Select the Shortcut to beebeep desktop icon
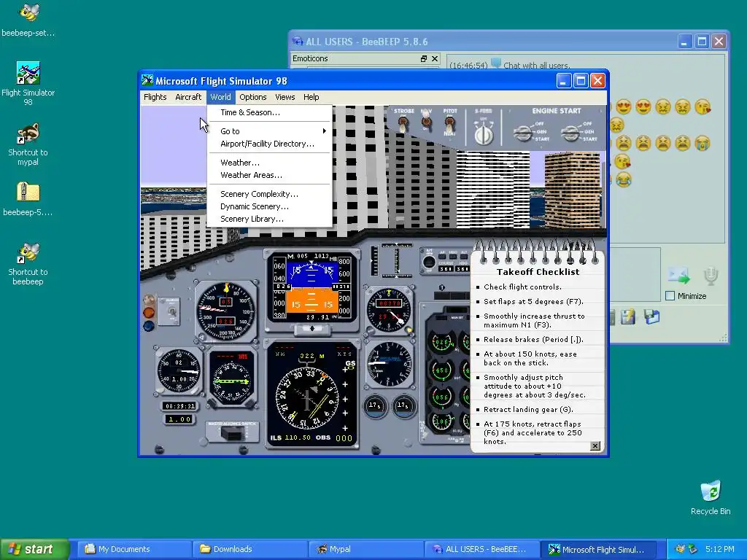This screenshot has height=560, width=747. [28, 264]
